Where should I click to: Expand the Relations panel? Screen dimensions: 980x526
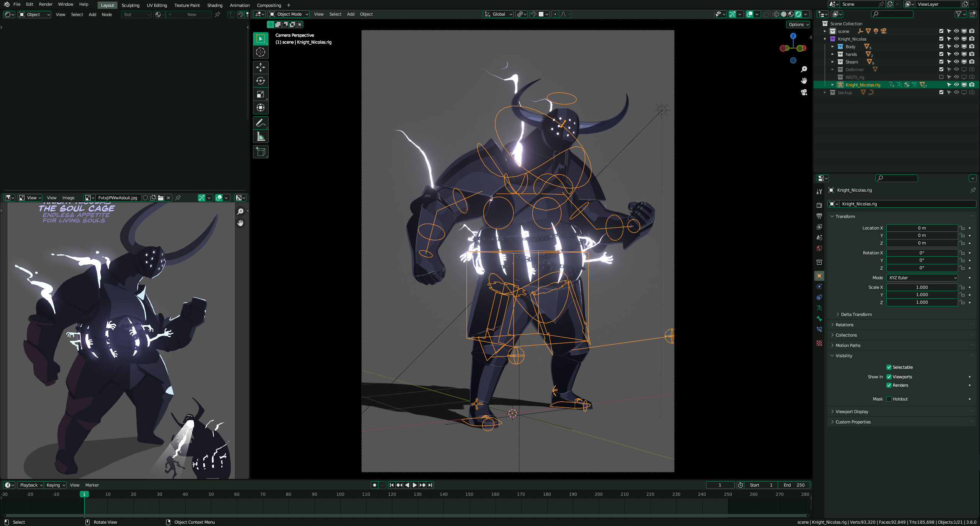(844, 325)
